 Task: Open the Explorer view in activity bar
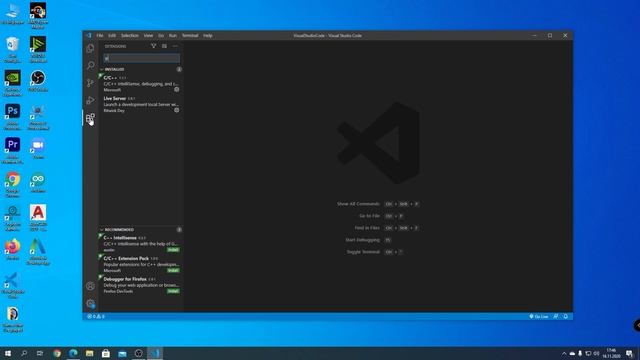tap(90, 48)
